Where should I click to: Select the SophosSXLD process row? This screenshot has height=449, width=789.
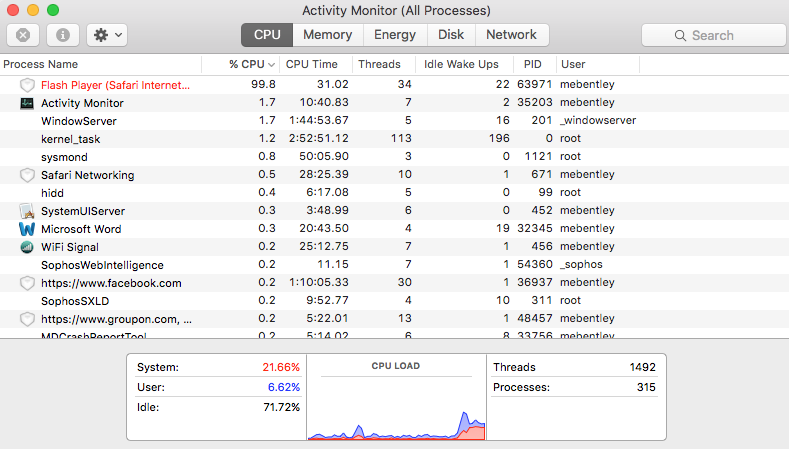click(394, 301)
